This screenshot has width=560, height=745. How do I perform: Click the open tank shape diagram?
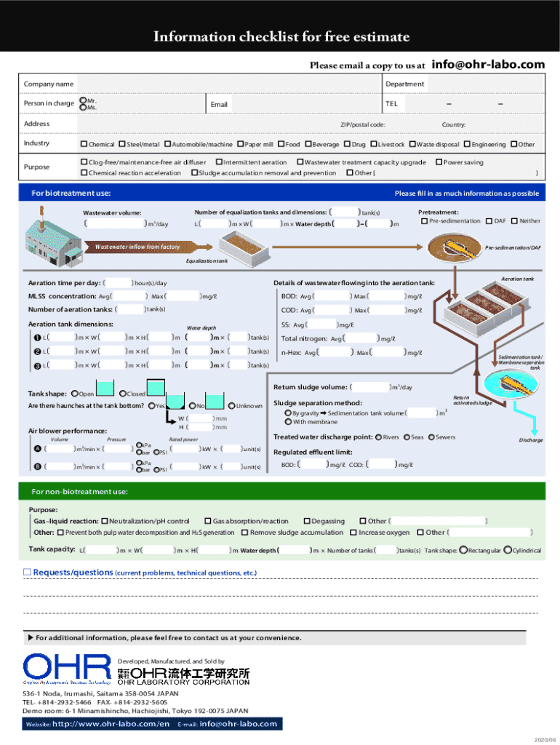[107, 389]
